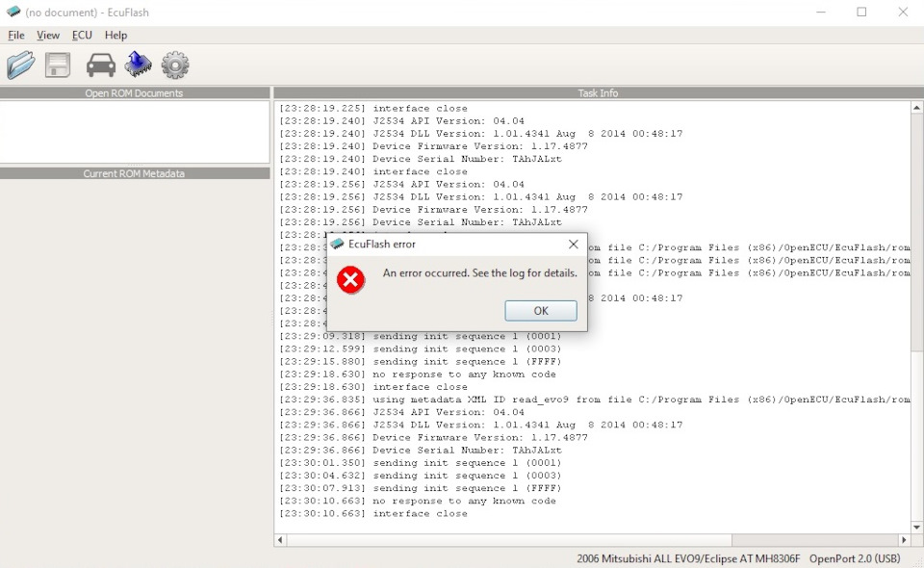The width and height of the screenshot is (924, 568).
Task: Open the Help menu
Action: (x=115, y=36)
